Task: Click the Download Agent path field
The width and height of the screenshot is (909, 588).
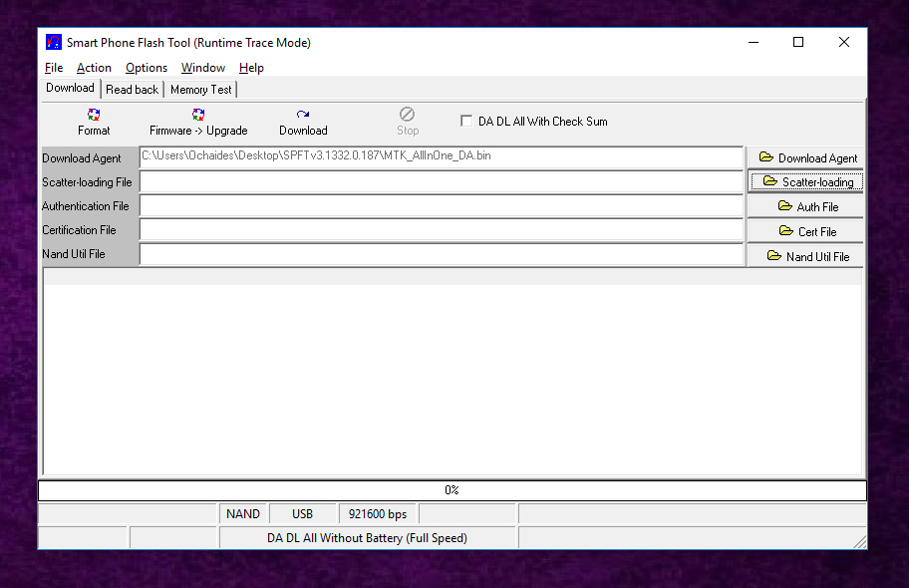Action: pyautogui.click(x=442, y=157)
